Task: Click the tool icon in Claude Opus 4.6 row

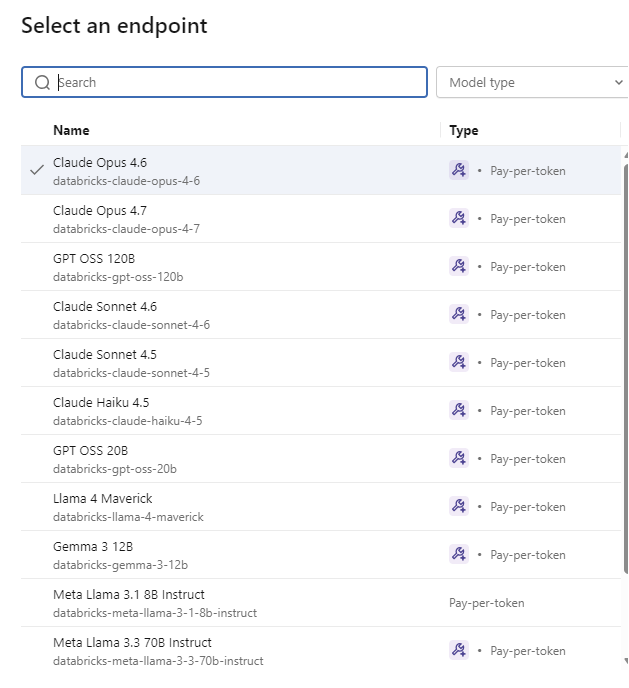Action: pos(459,170)
